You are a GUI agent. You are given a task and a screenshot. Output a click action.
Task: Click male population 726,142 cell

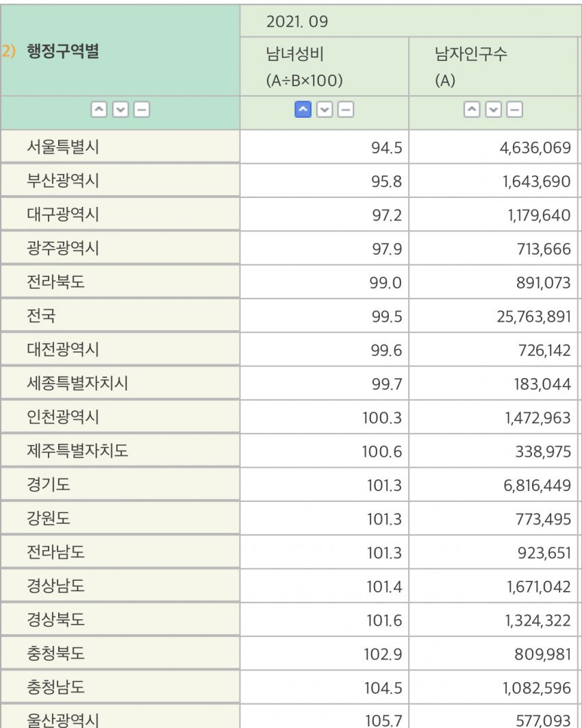tap(544, 351)
